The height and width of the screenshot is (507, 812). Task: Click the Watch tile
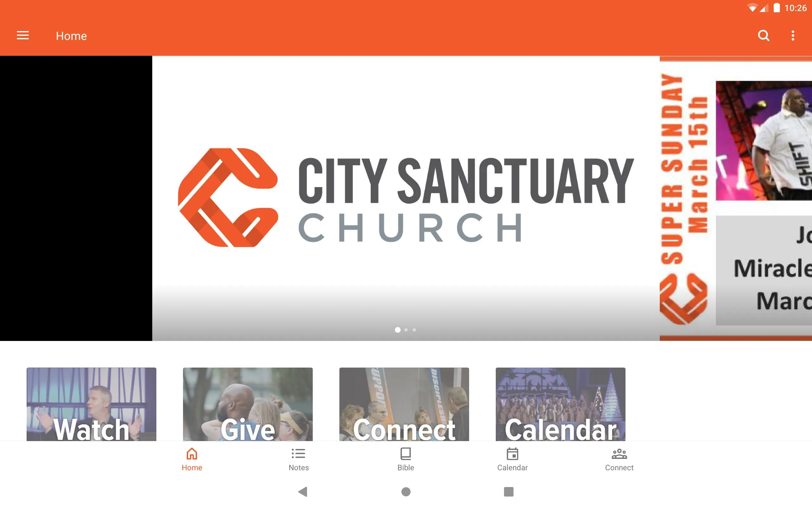92,404
